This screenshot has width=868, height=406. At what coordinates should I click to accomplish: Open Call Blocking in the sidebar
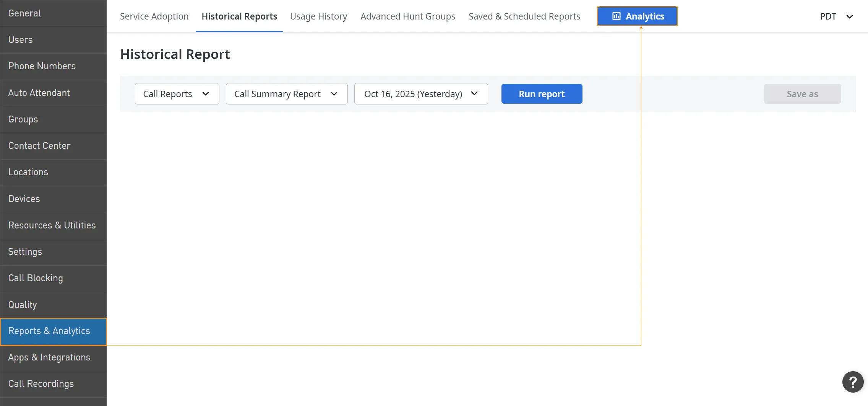[53, 278]
